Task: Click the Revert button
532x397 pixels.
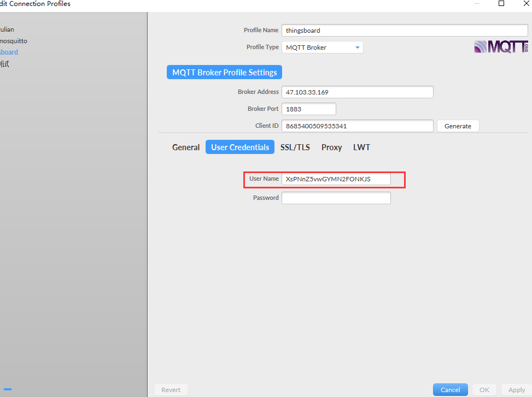Action: coord(171,390)
